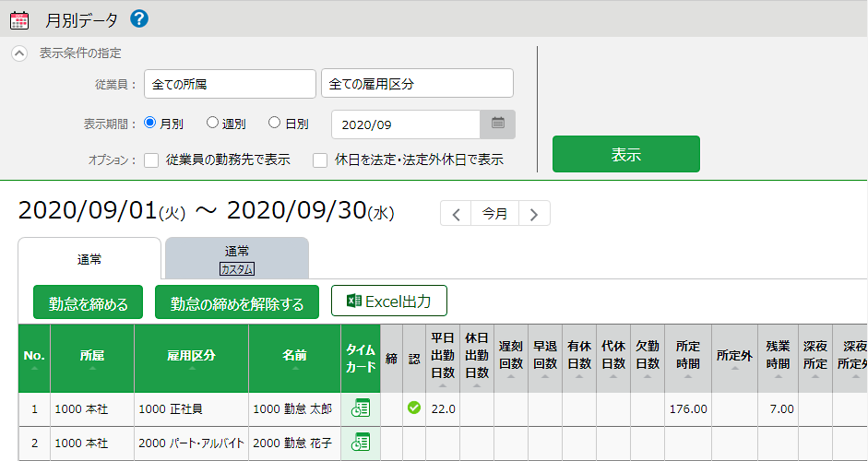Sort by 所定外 column header

pos(734,359)
